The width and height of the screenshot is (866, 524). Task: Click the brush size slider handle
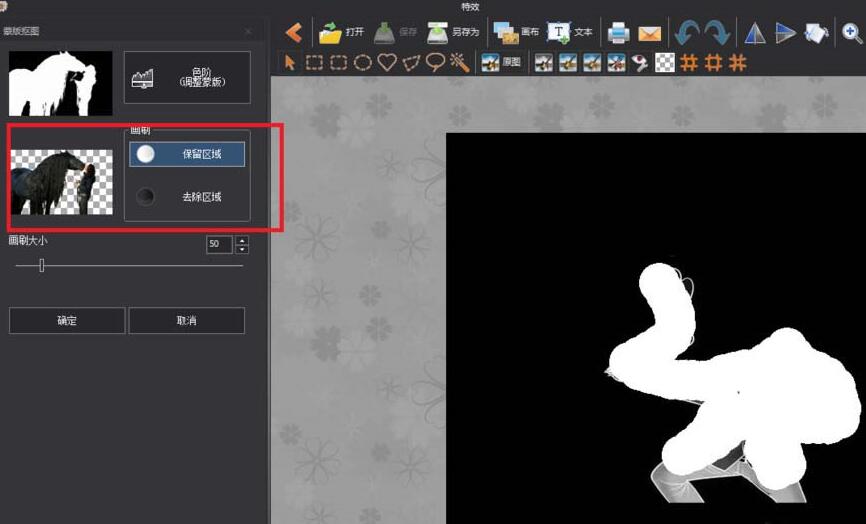[41, 266]
